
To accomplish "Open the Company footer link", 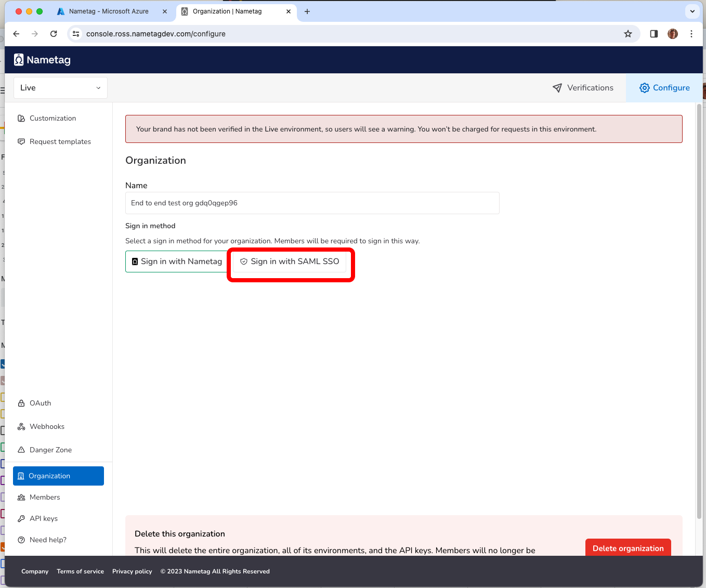I will point(35,571).
